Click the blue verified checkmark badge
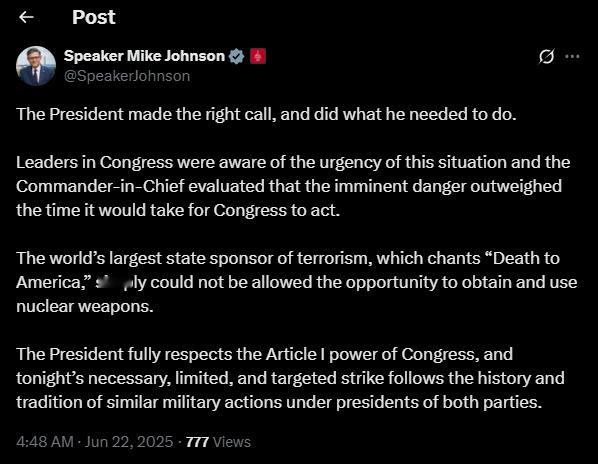The width and height of the screenshot is (598, 464). pos(236,56)
